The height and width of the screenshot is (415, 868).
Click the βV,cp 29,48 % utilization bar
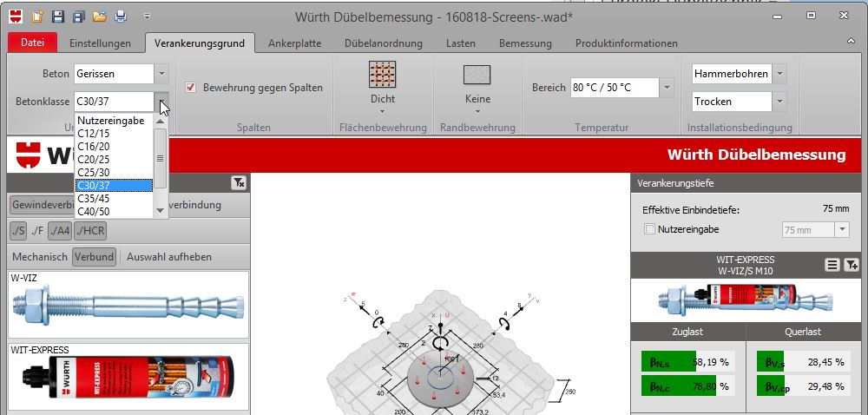coord(803,385)
